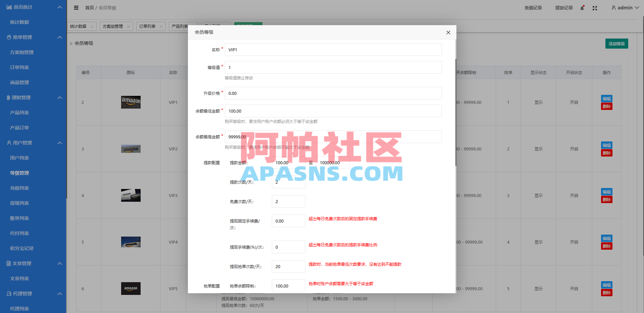Toggle VIP1 display status 显示
This screenshot has height=313, width=644.
tap(538, 102)
